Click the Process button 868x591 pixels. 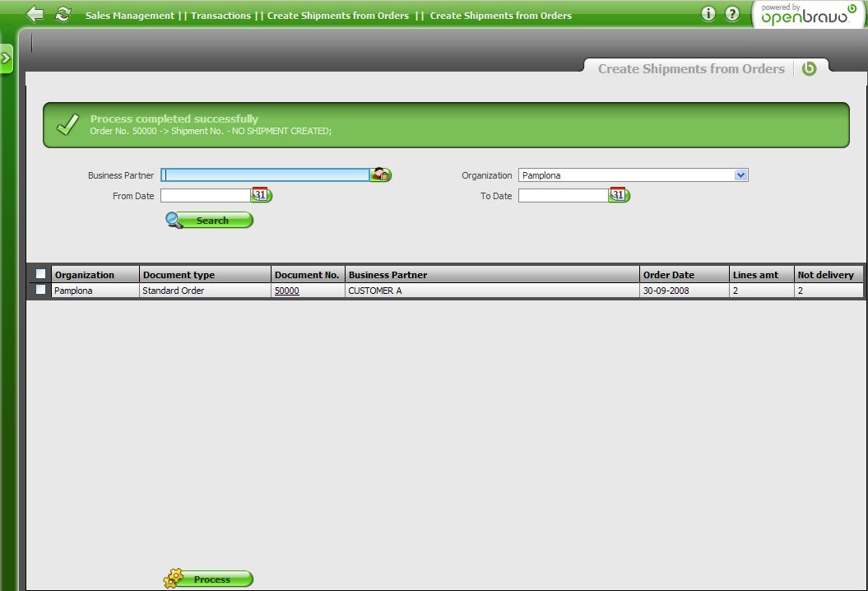click(x=209, y=579)
